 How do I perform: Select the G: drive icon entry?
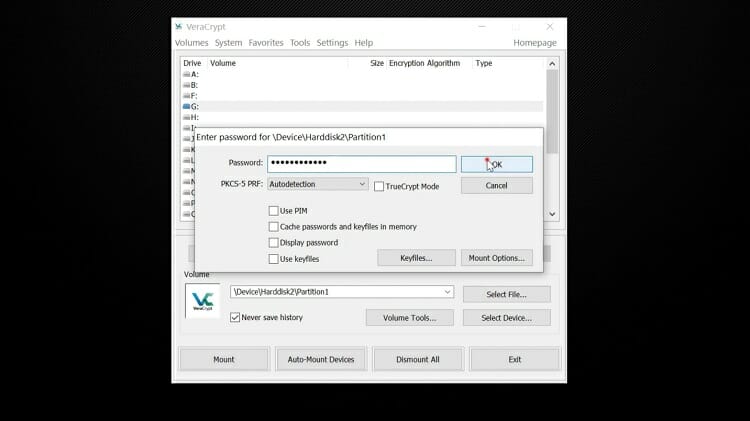coord(187,106)
